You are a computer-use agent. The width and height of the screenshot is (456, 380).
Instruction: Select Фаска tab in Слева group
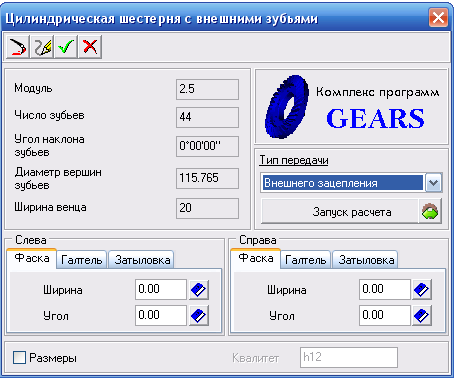pos(32,258)
